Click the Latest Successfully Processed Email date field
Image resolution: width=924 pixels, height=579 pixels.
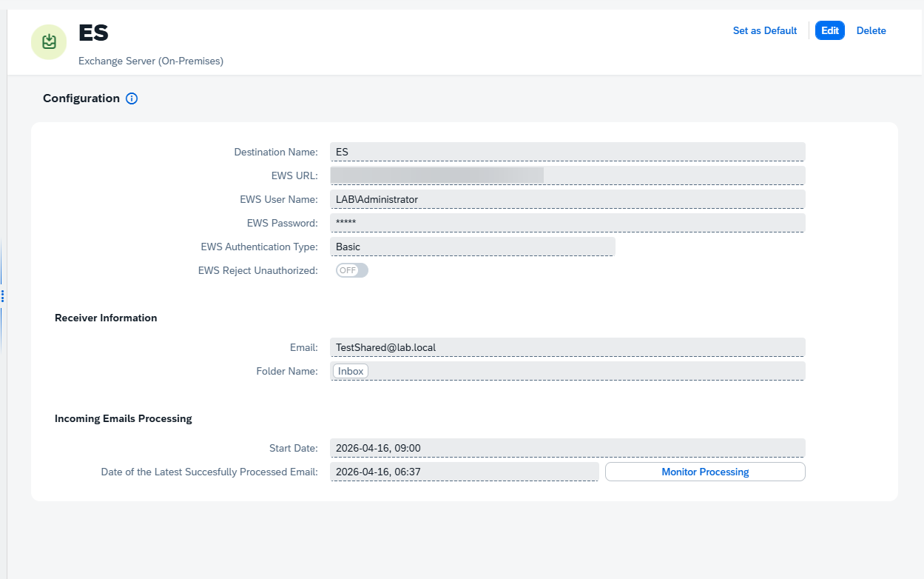[465, 472]
